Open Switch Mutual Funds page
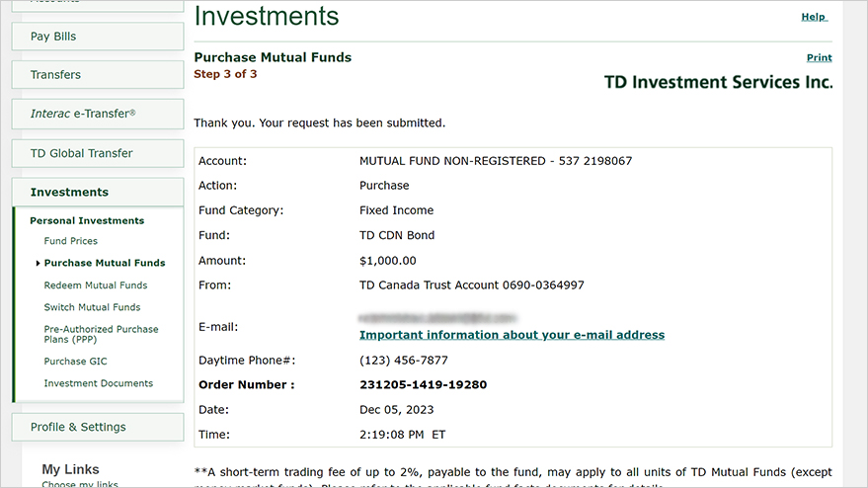 [x=93, y=307]
